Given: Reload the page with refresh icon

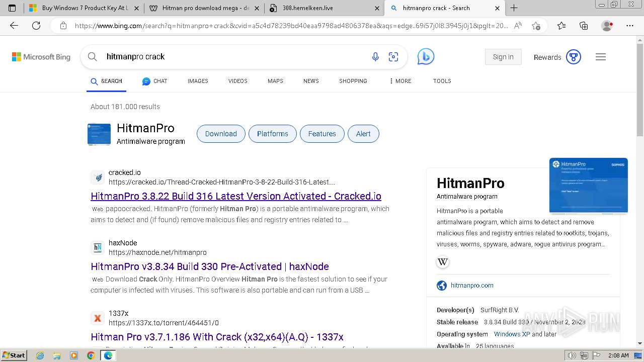Looking at the screenshot, I should (36, 26).
